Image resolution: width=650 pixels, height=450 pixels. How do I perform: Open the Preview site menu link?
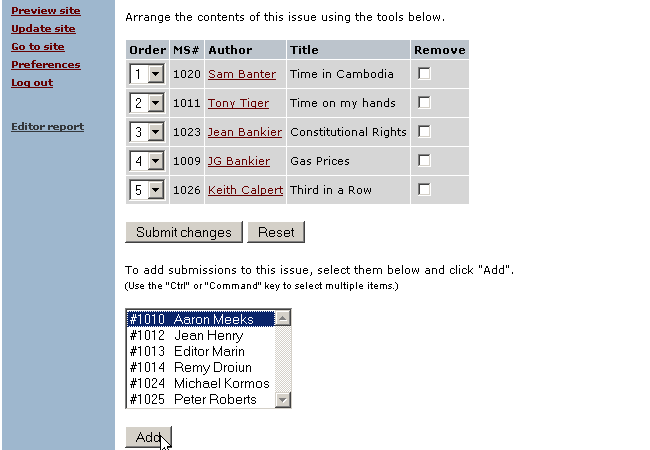(46, 11)
